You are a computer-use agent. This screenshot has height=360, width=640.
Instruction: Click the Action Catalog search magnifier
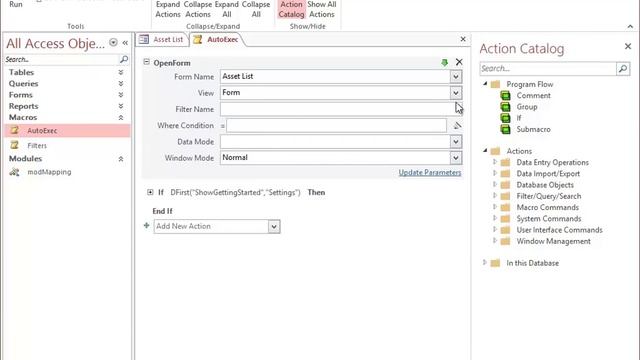(623, 69)
